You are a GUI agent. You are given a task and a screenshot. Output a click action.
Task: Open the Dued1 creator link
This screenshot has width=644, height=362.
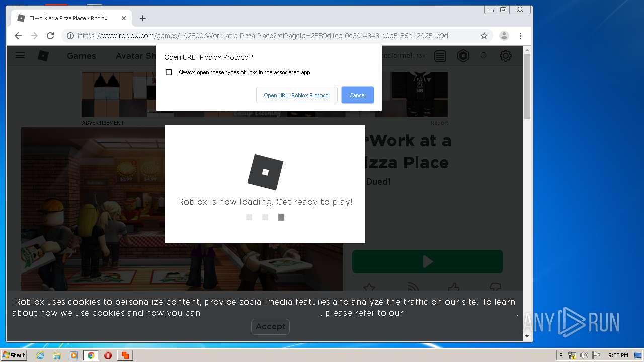378,182
